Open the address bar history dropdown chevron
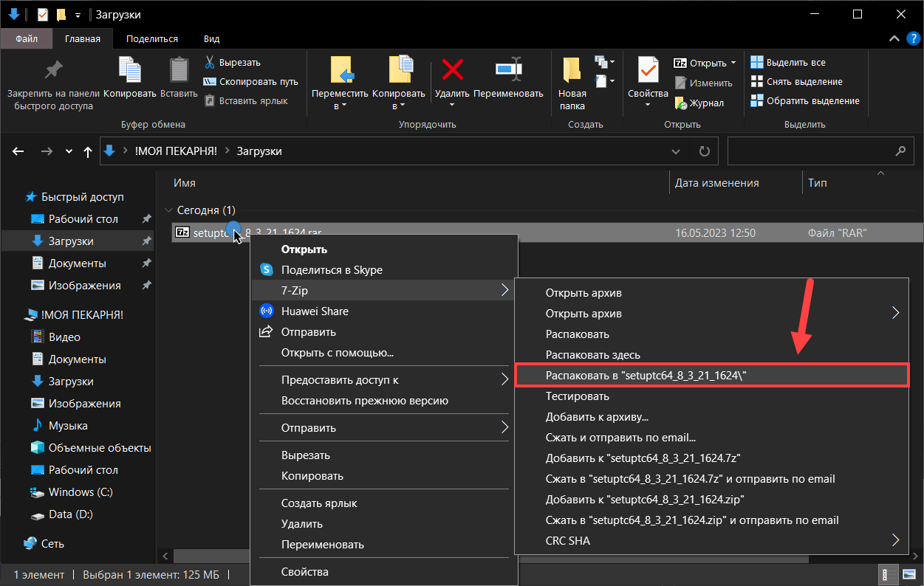This screenshot has width=924, height=586. coord(675,151)
